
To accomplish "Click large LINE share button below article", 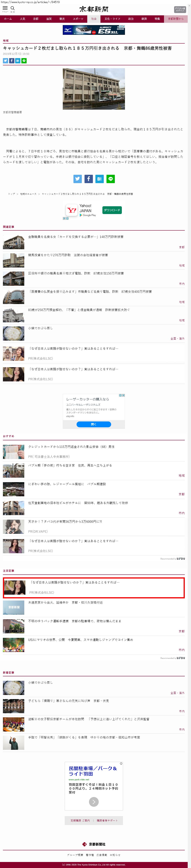I will click(x=111, y=179).
